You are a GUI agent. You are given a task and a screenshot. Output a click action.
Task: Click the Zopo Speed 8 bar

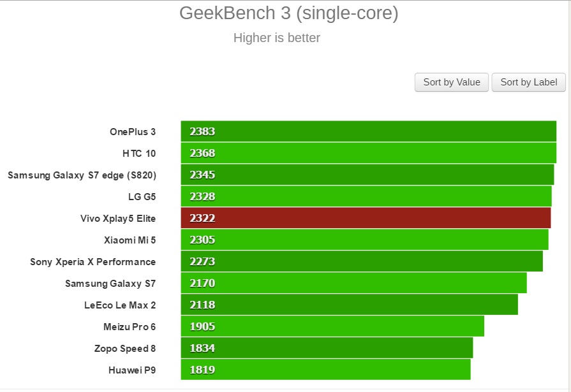click(325, 349)
